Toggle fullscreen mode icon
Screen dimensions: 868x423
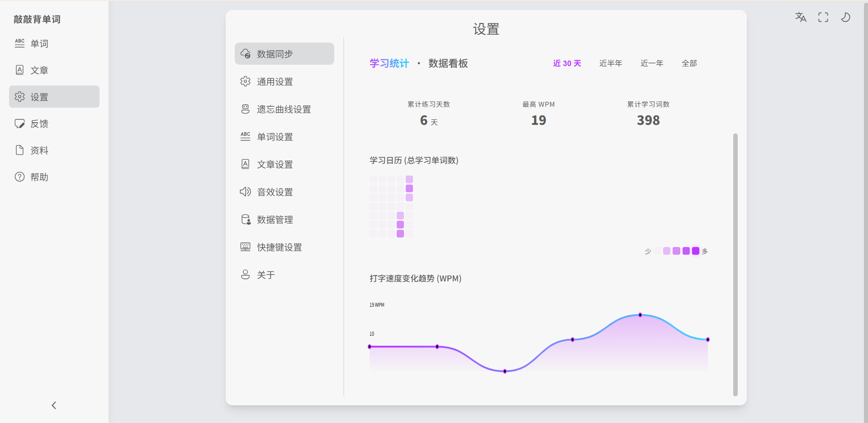click(823, 17)
